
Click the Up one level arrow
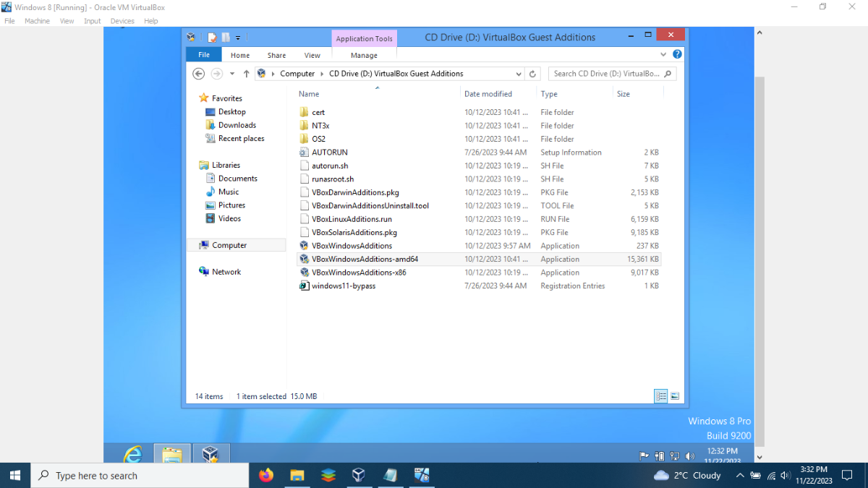pos(247,74)
